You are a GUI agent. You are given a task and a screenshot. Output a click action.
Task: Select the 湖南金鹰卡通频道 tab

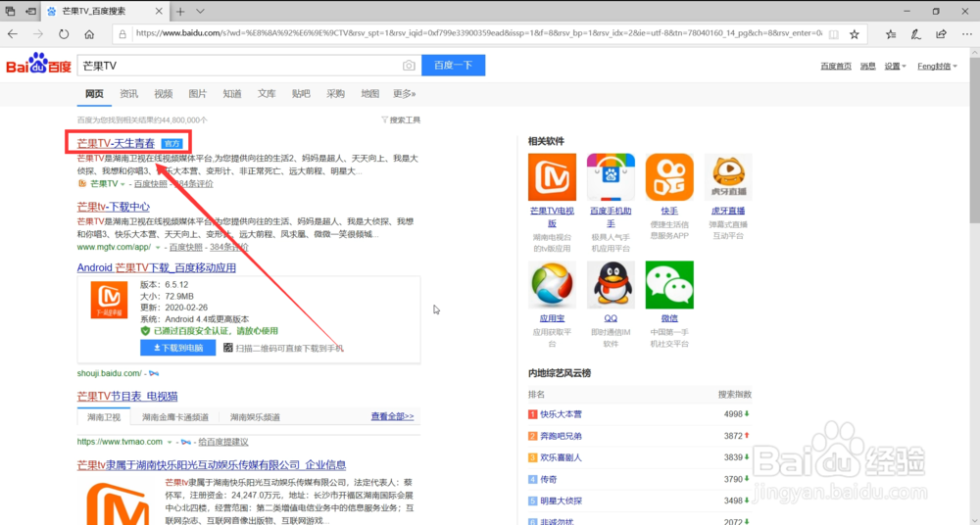pyautogui.click(x=175, y=417)
